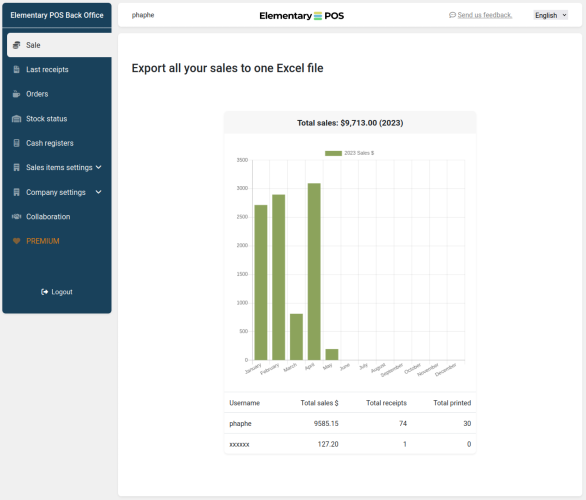Click the PREMIUM heart icon
586x500 pixels.
click(16, 241)
